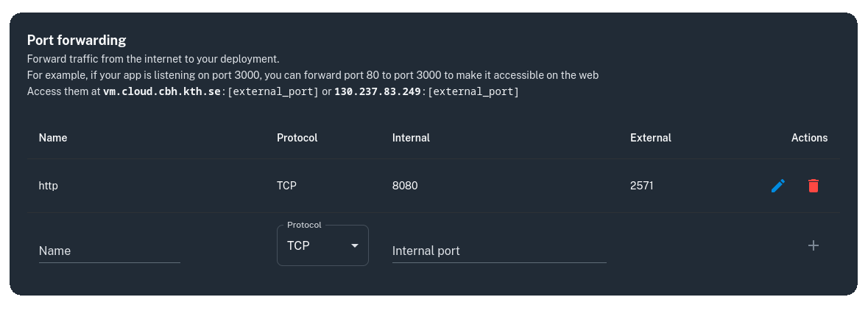Click the Port forwarding heading
The image size is (868, 311).
point(77,40)
